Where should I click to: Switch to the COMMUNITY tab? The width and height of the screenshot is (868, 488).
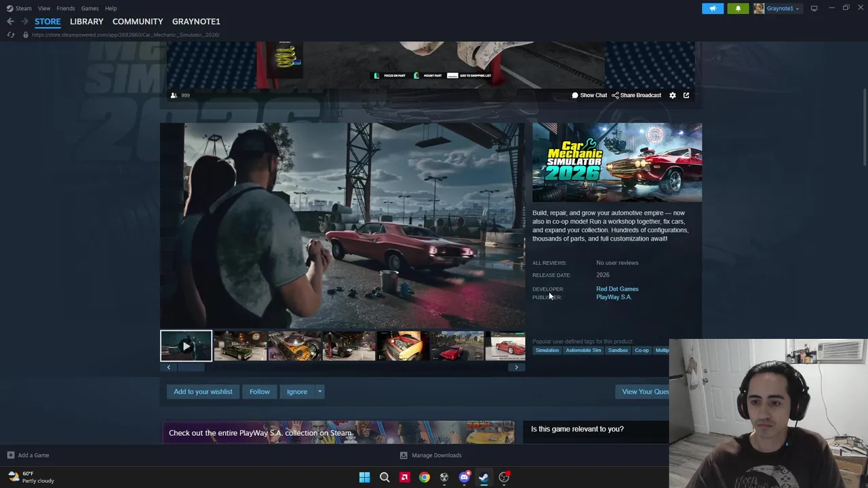(x=138, y=22)
